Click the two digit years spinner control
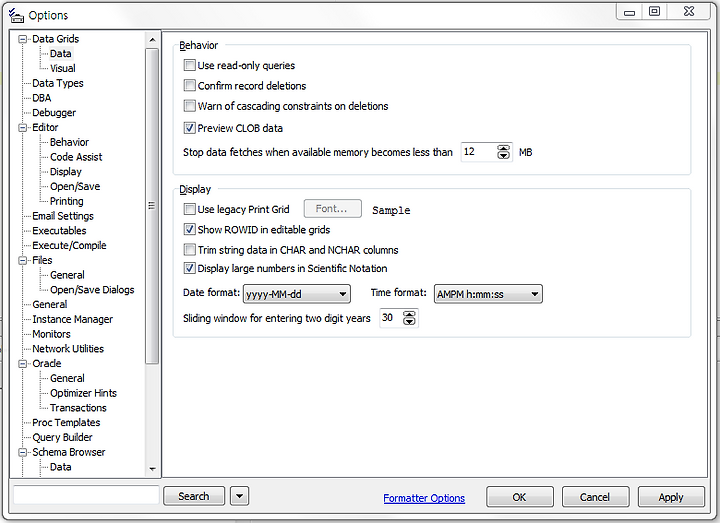This screenshot has height=523, width=720. point(409,318)
